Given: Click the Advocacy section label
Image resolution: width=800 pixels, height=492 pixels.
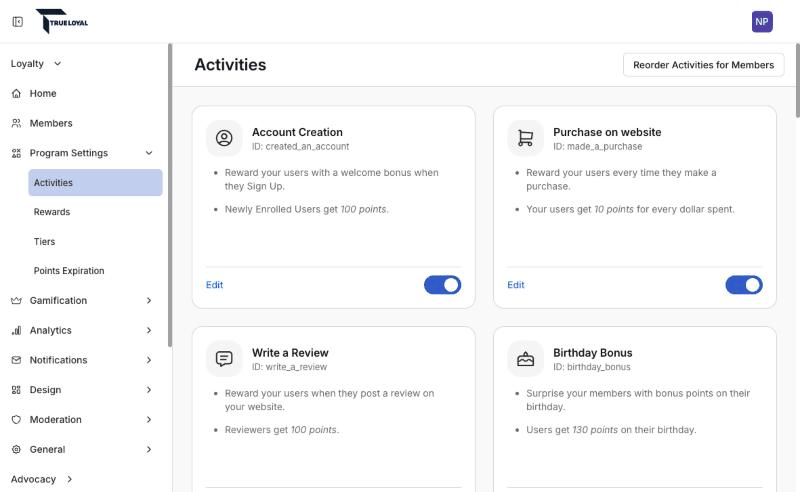Looking at the screenshot, I should (x=33, y=479).
